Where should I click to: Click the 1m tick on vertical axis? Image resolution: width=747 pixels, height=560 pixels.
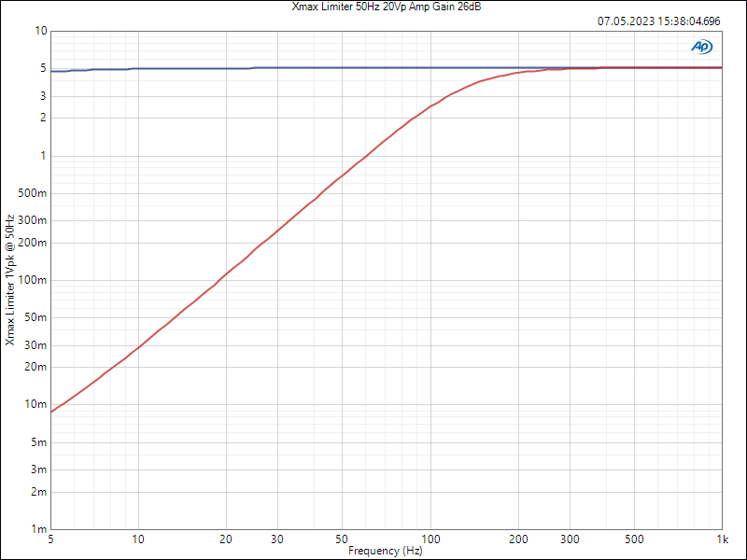[40, 529]
